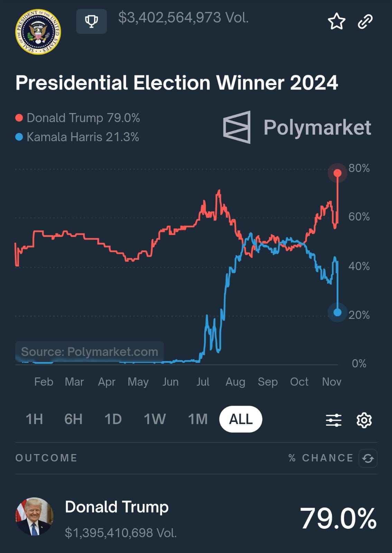
Task: Select the ALL time range
Action: (241, 419)
